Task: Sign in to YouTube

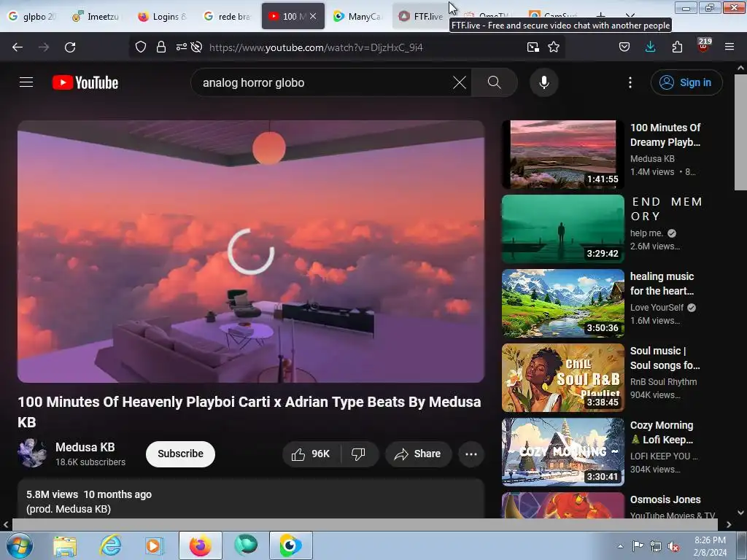Action: (x=686, y=82)
